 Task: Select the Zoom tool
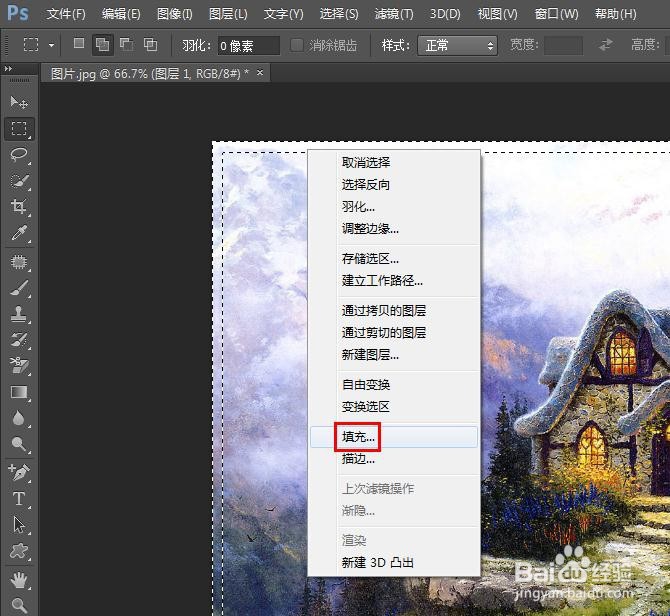pyautogui.click(x=19, y=605)
